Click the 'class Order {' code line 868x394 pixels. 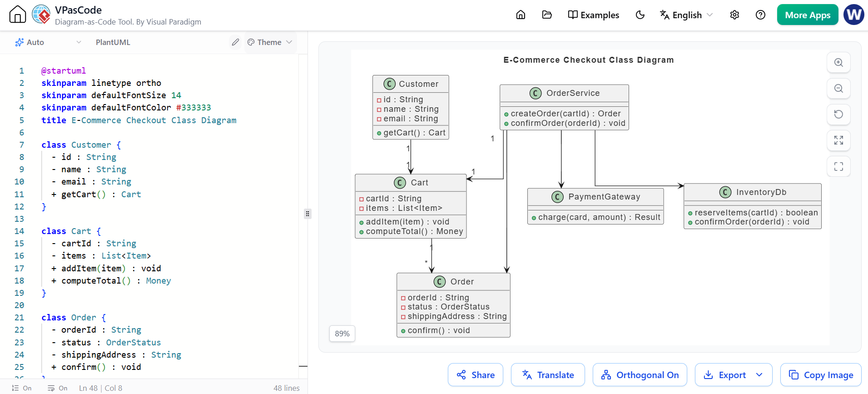tap(74, 317)
